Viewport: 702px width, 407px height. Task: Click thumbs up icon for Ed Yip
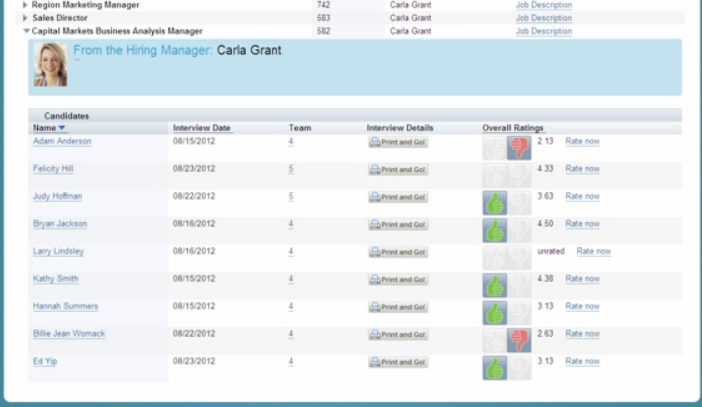pos(494,367)
